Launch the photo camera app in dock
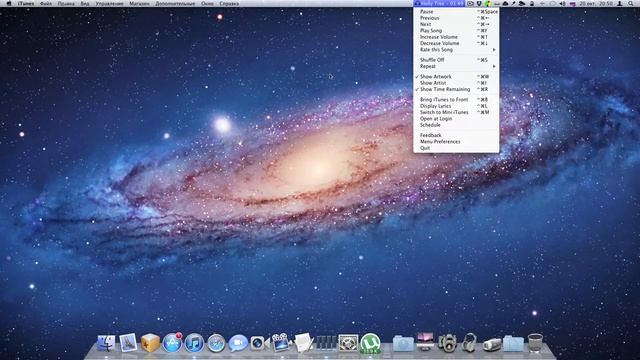This screenshot has height=360, width=640. coord(447,343)
